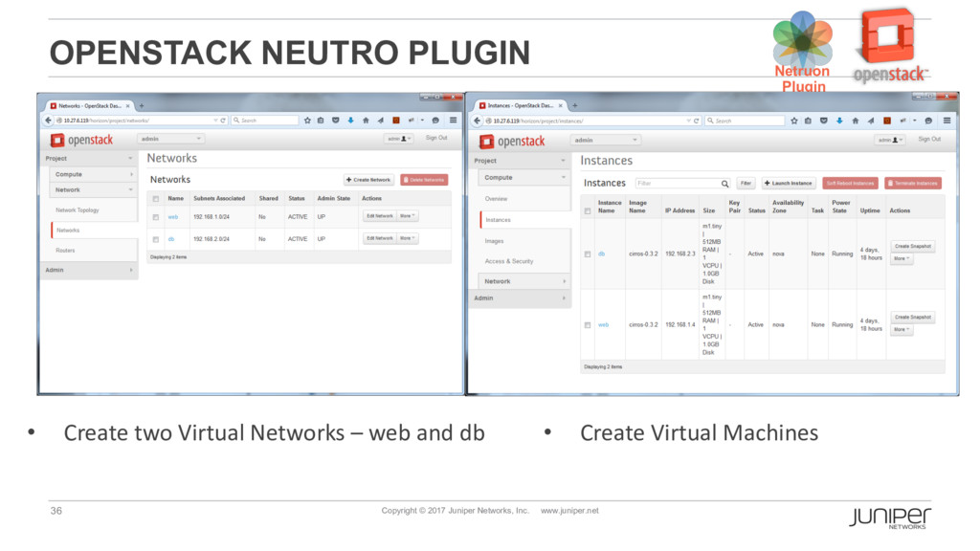Open Routers in Networks window sidebar

tap(65, 251)
